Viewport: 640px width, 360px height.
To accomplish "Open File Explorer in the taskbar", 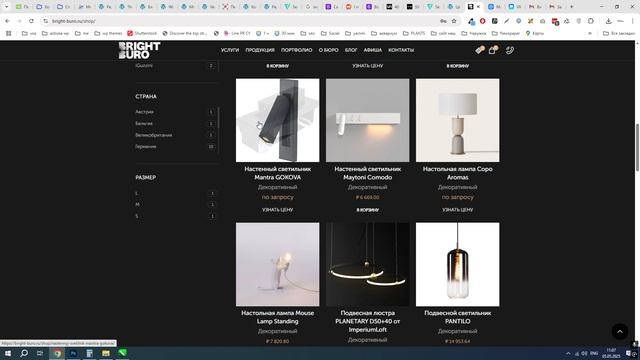I will pos(106,353).
